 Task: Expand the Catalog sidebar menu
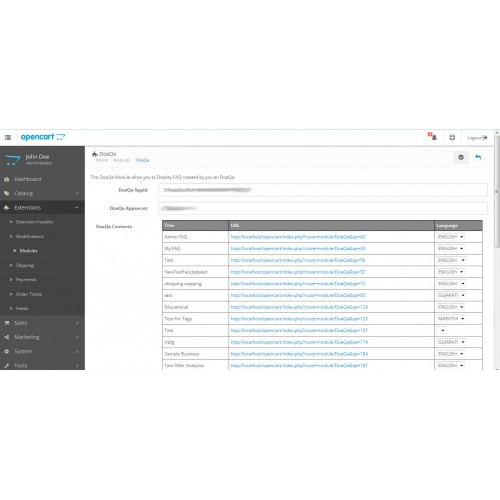42,193
